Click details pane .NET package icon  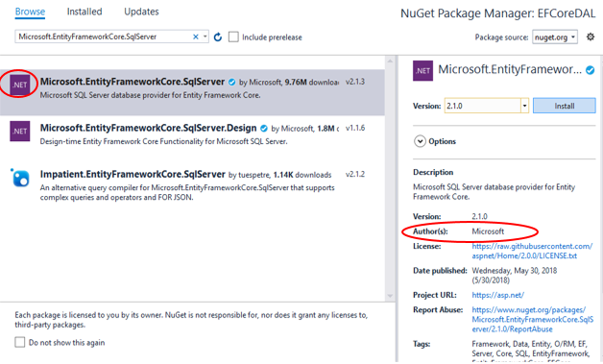coord(422,71)
